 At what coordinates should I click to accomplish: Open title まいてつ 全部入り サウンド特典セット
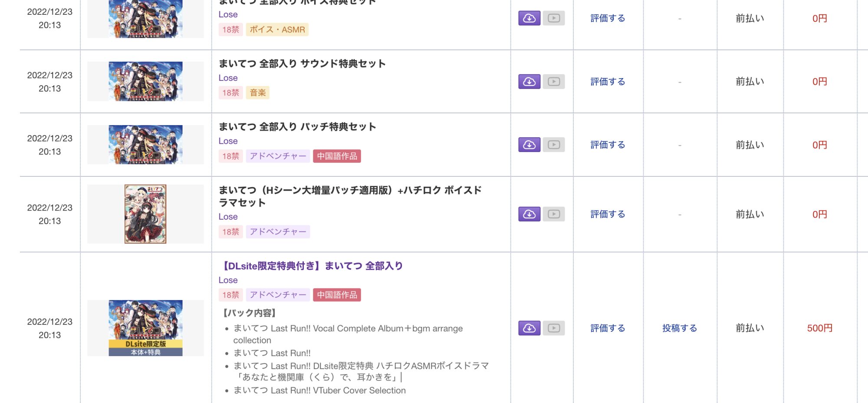(x=302, y=64)
